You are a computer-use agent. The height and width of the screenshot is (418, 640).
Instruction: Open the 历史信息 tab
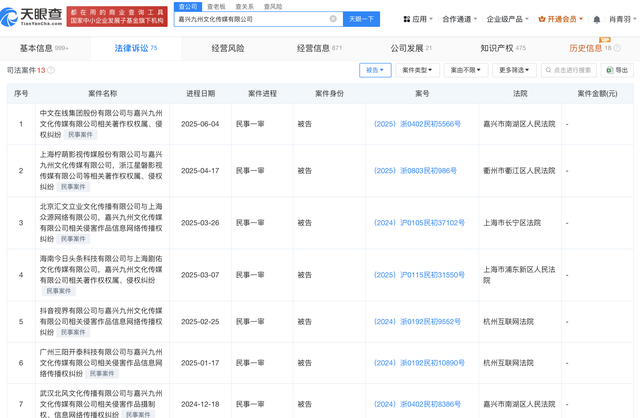point(585,48)
